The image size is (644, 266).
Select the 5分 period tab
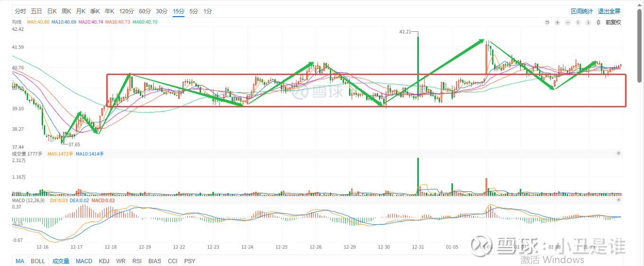coord(193,11)
